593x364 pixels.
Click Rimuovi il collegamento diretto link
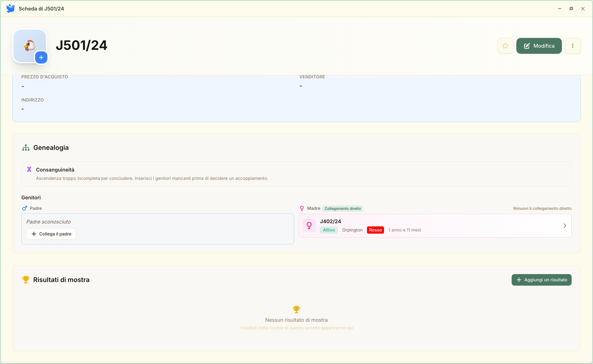click(x=542, y=209)
